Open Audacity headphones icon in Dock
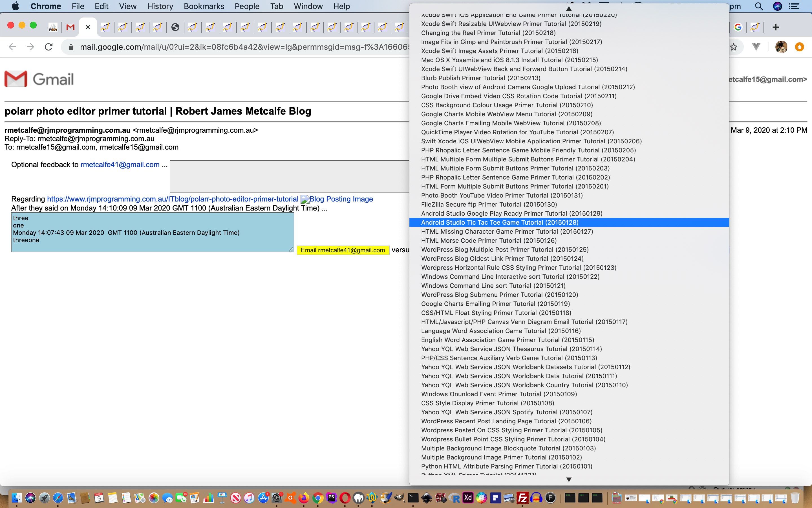The image size is (812, 508). point(536,498)
